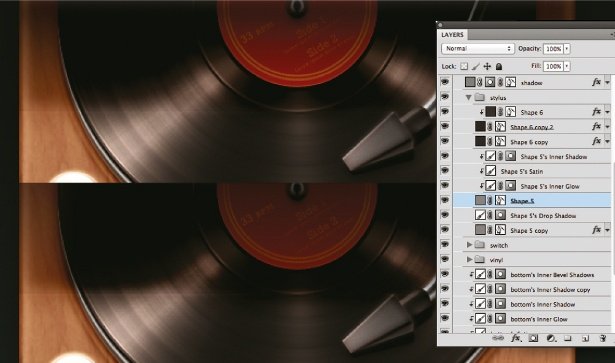Enable the lock position move icon
This screenshot has width=615, height=363.
487,66
